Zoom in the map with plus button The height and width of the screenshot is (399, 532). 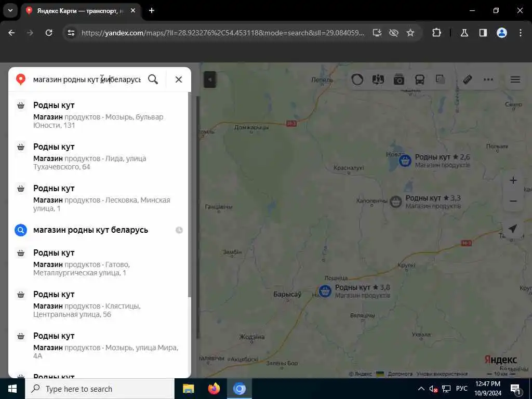click(x=513, y=180)
